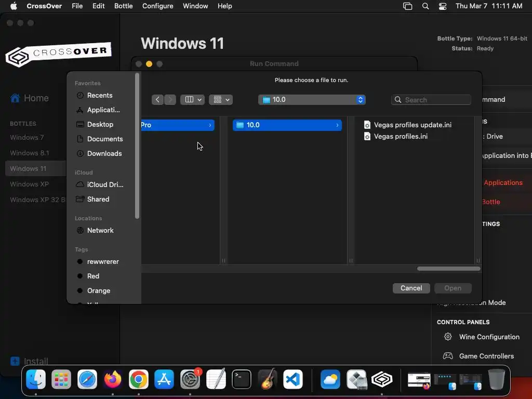Viewport: 532px width, 399px height.
Task: Open the App Store from the Dock
Action: point(164,379)
